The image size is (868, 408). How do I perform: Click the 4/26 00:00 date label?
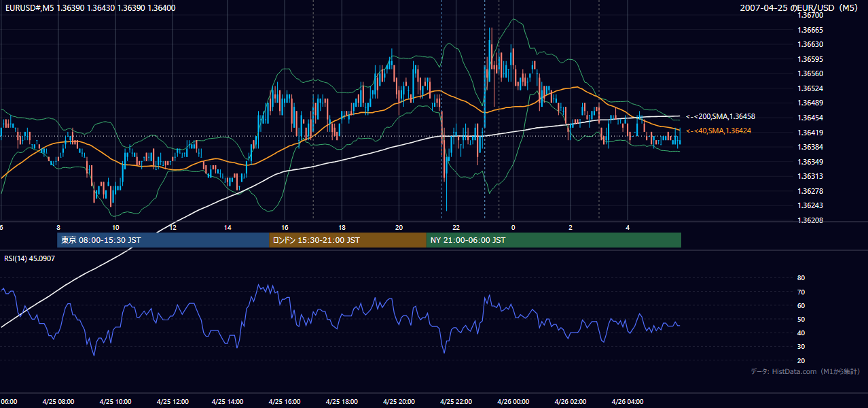(512, 401)
